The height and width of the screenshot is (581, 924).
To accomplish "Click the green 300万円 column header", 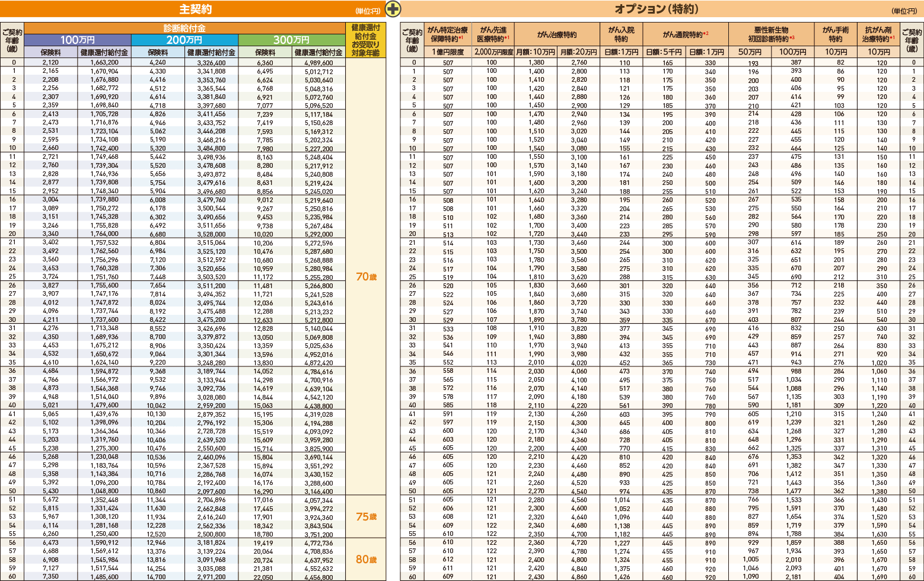I will pos(291,40).
